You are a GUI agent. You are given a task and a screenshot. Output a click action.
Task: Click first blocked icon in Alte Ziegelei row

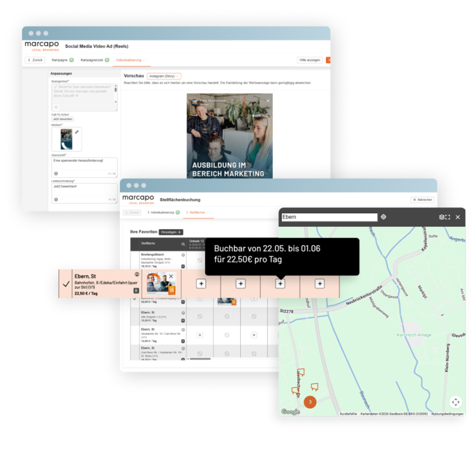pos(200,316)
